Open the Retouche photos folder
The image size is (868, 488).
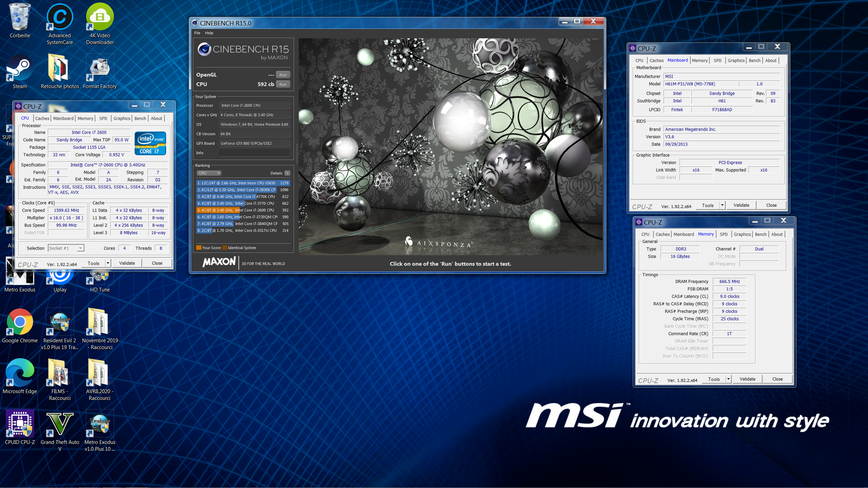(60, 71)
